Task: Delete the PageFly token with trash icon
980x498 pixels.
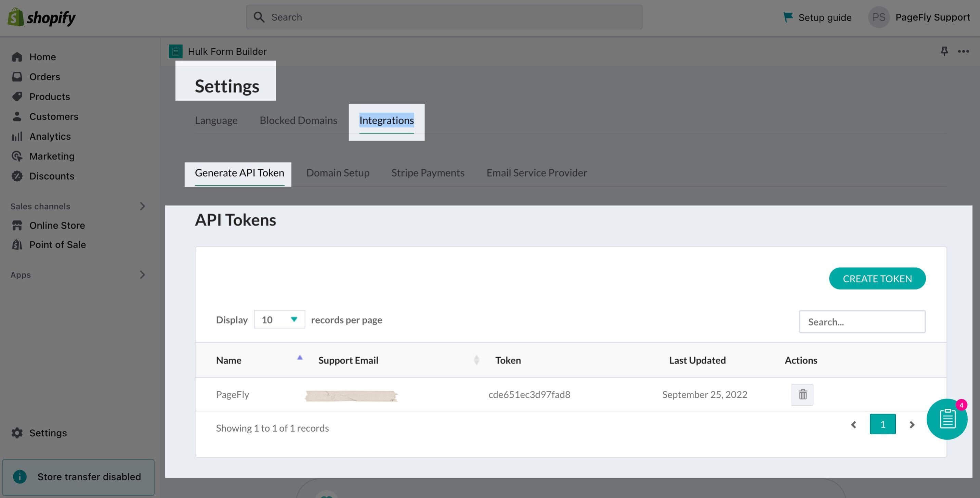Action: [802, 394]
